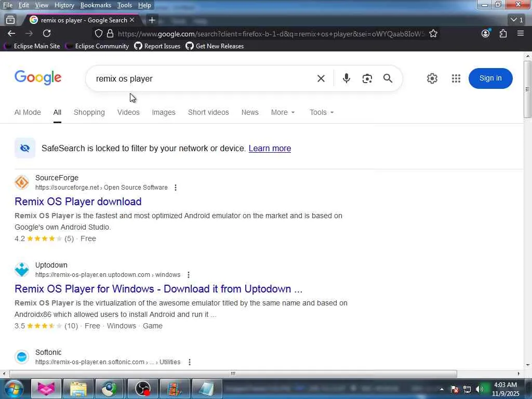Open the Tools menu in menu bar

pyautogui.click(x=125, y=5)
